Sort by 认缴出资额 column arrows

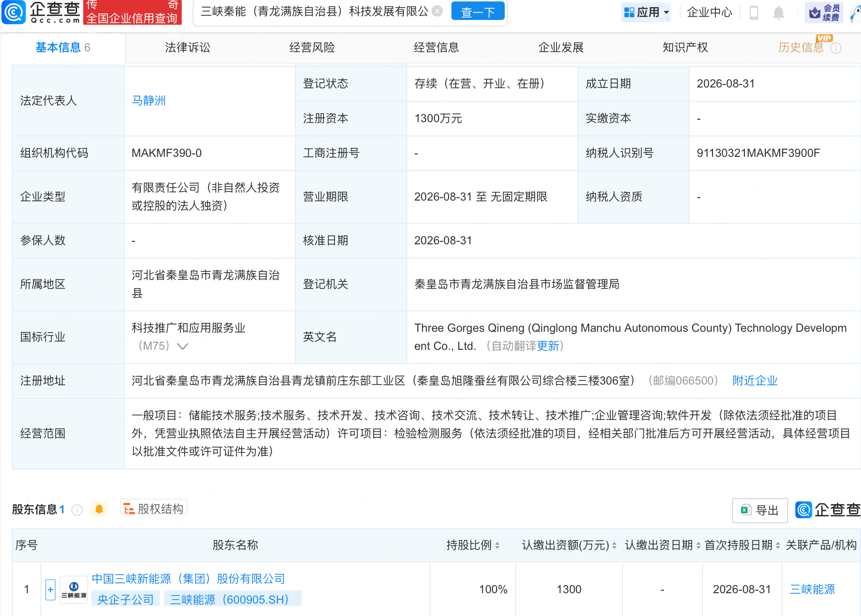pos(614,546)
